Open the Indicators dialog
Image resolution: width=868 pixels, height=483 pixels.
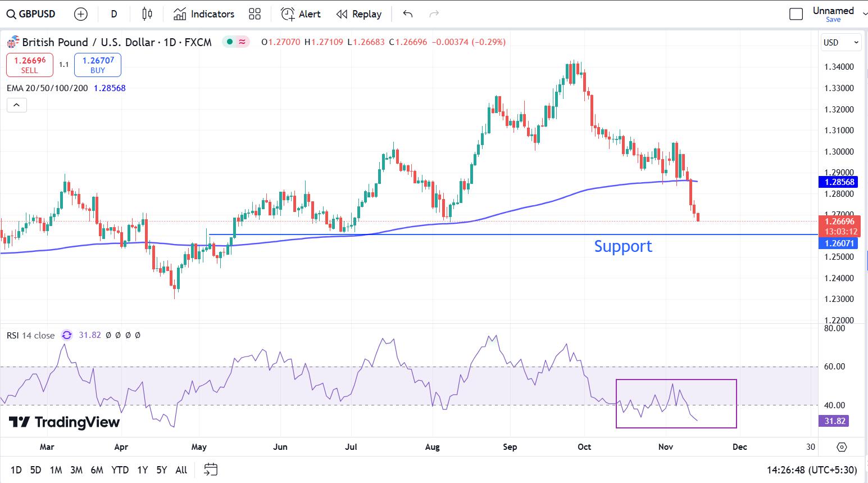[x=204, y=14]
